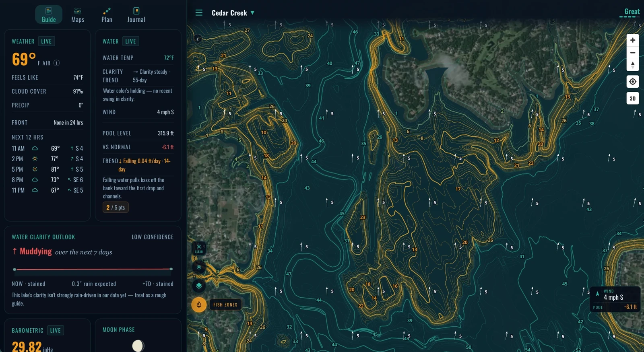Image resolution: width=644 pixels, height=352 pixels.
Task: Select the 8 PM forecast row
Action: [47, 180]
